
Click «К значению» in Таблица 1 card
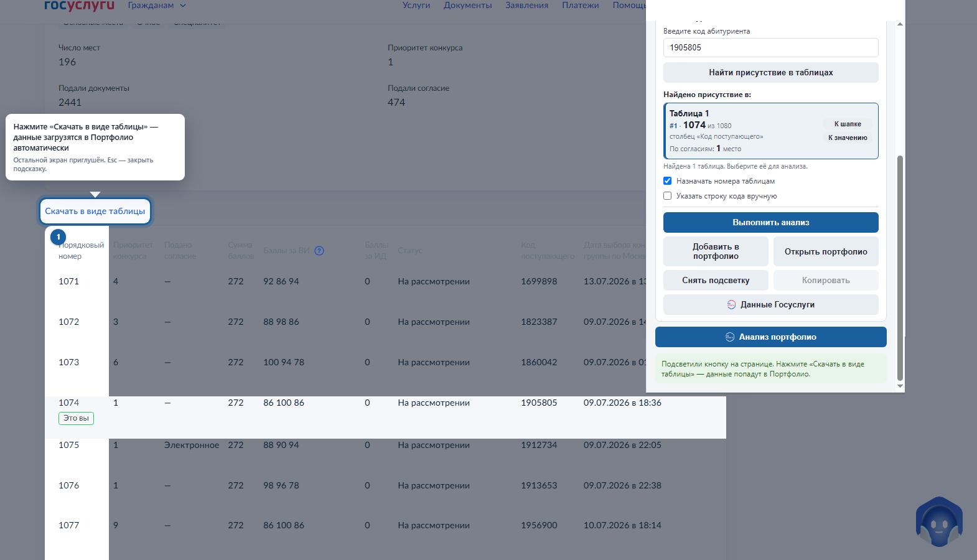848,138
